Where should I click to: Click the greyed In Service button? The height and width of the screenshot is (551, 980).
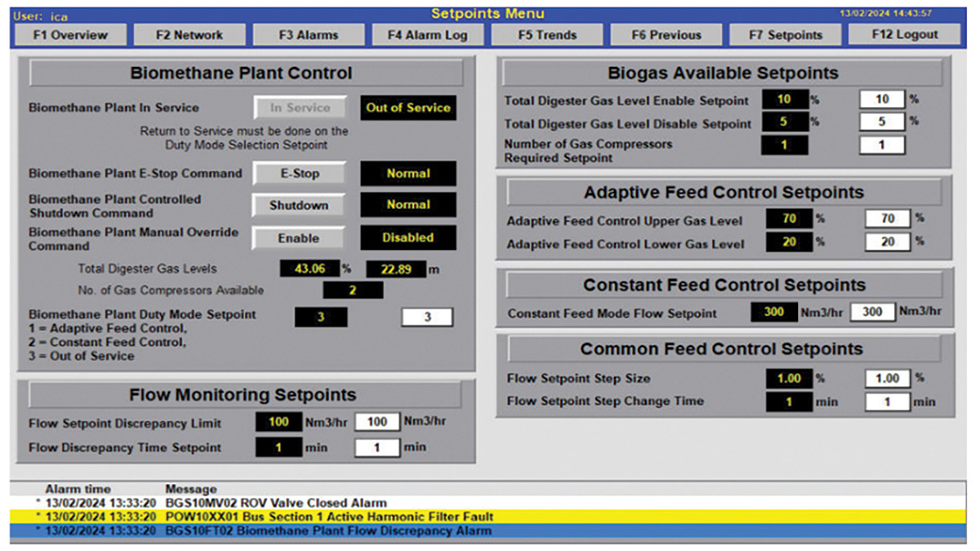[x=299, y=108]
